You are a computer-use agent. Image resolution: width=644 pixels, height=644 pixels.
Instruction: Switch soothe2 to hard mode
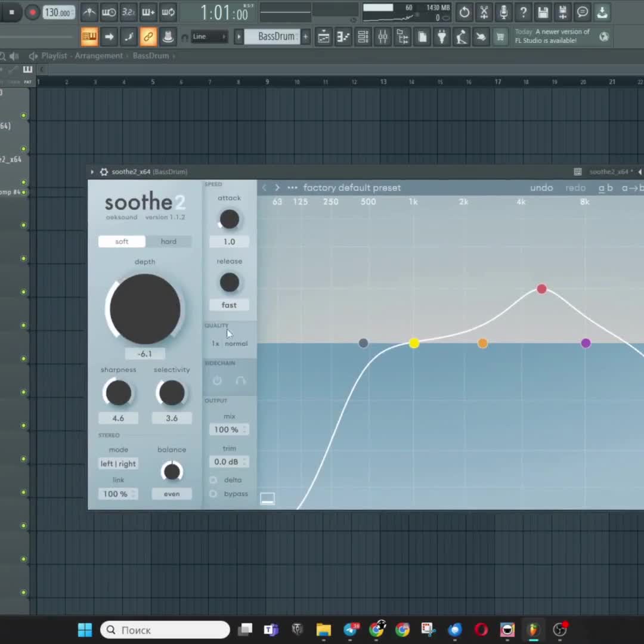tap(168, 241)
